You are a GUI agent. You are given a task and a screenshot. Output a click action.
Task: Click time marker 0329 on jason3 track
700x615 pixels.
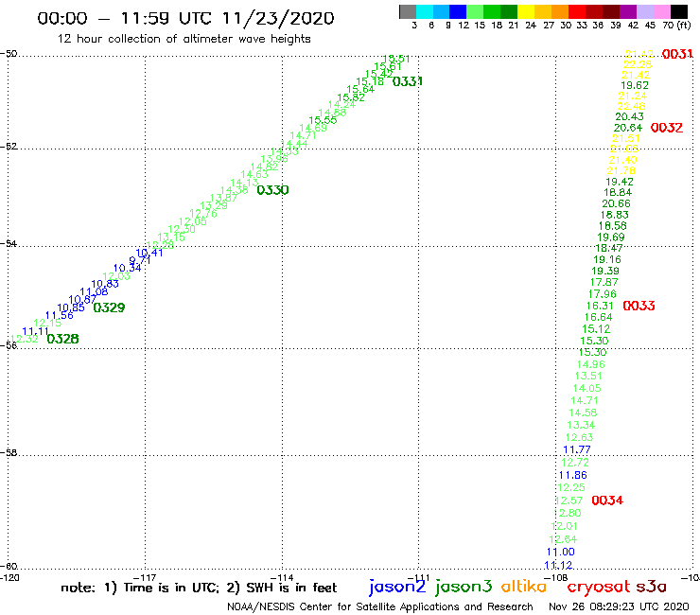pyautogui.click(x=109, y=307)
